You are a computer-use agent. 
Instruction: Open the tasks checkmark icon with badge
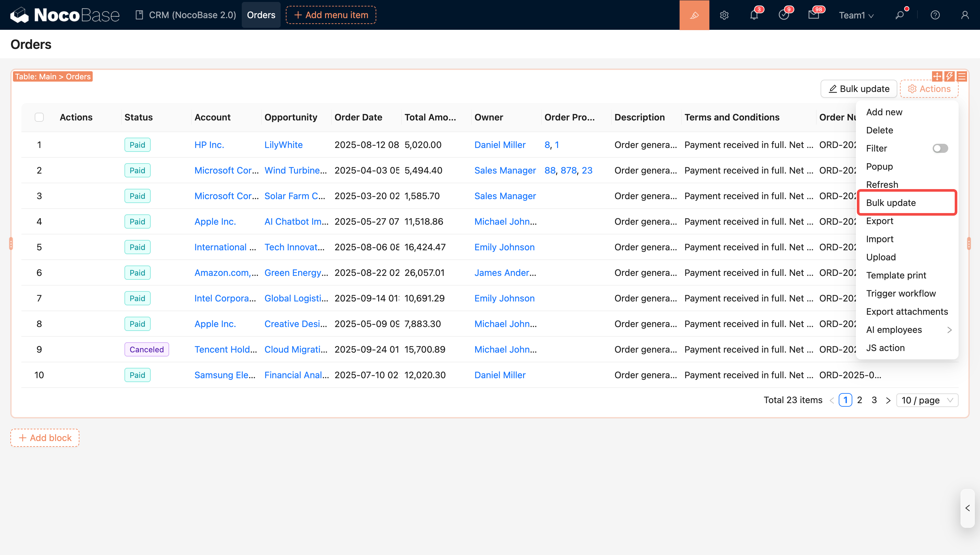(x=784, y=15)
